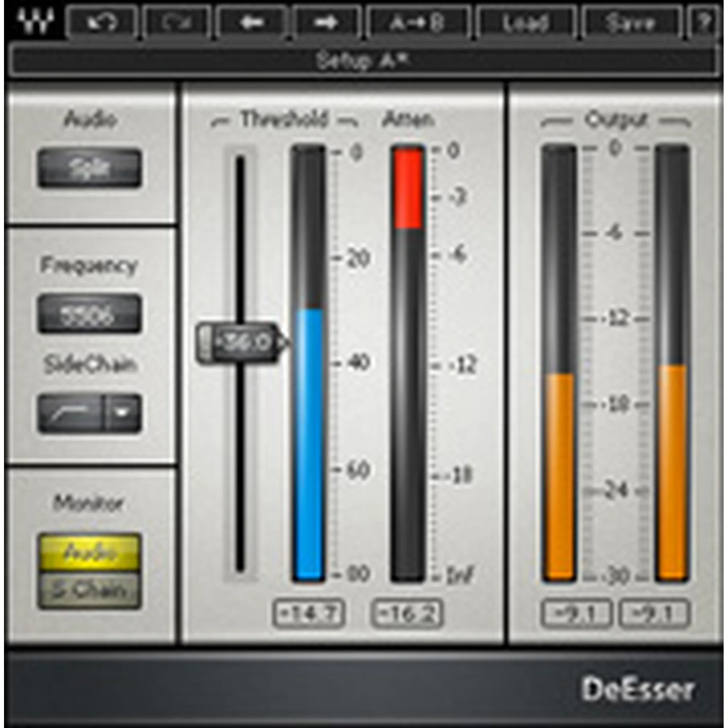Open the Setup A preset name bar

point(363,60)
